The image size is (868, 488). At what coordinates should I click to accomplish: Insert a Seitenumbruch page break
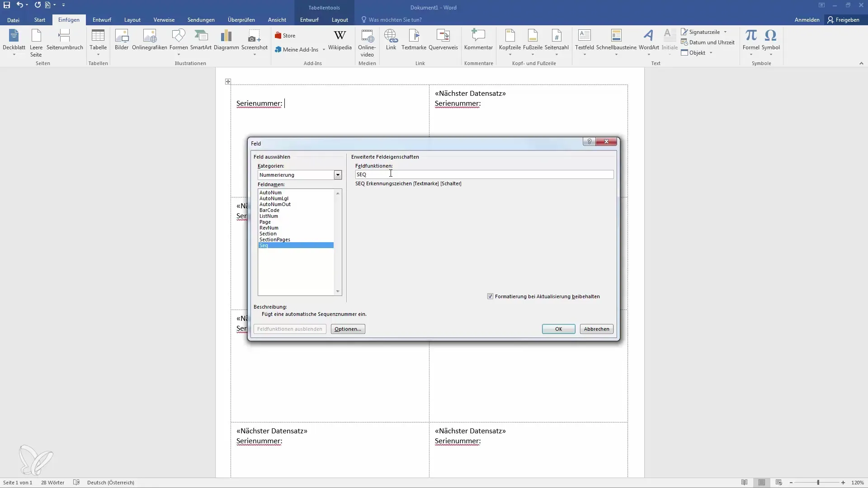[x=65, y=40]
